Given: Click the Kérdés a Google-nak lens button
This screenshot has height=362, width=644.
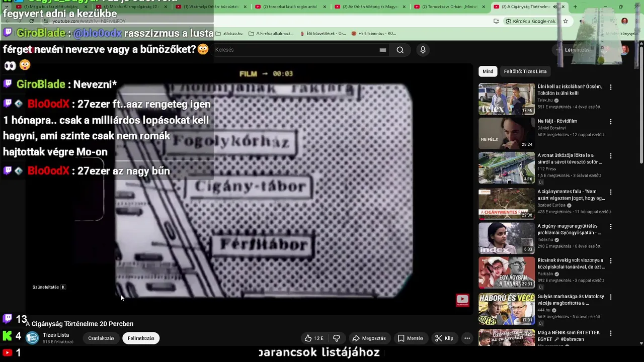Looking at the screenshot, I should pyautogui.click(x=531, y=21).
